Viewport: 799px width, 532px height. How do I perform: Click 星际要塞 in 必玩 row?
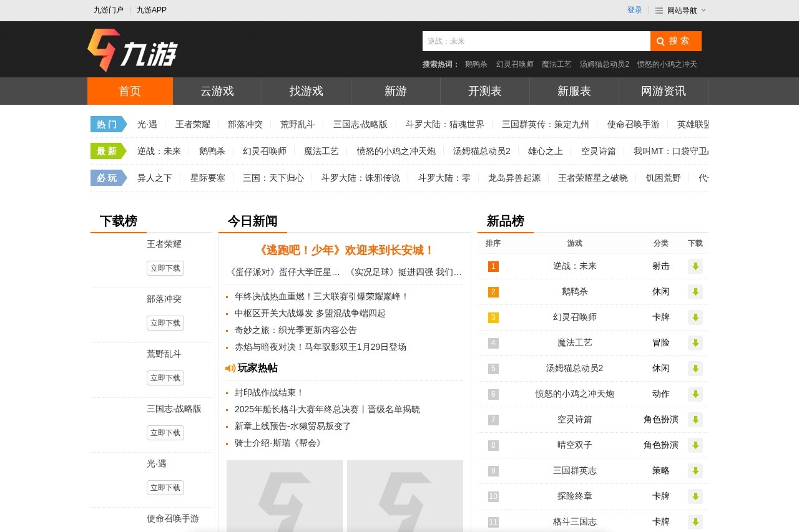click(208, 178)
